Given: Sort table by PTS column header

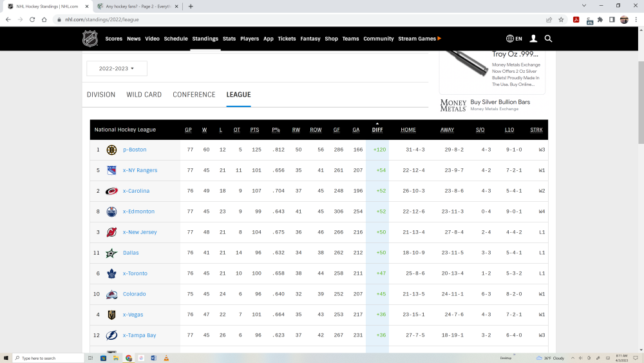Looking at the screenshot, I should (x=254, y=130).
